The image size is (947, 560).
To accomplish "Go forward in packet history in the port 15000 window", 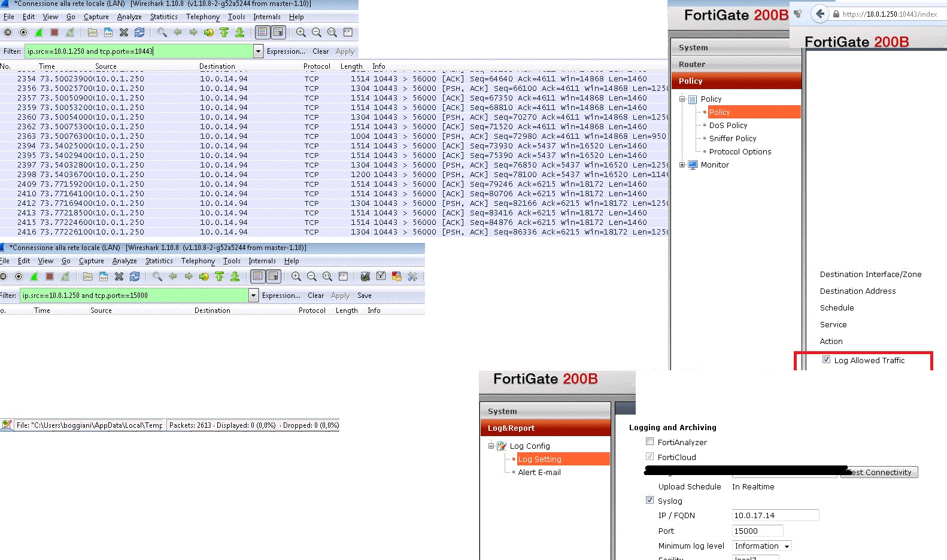I will click(189, 276).
